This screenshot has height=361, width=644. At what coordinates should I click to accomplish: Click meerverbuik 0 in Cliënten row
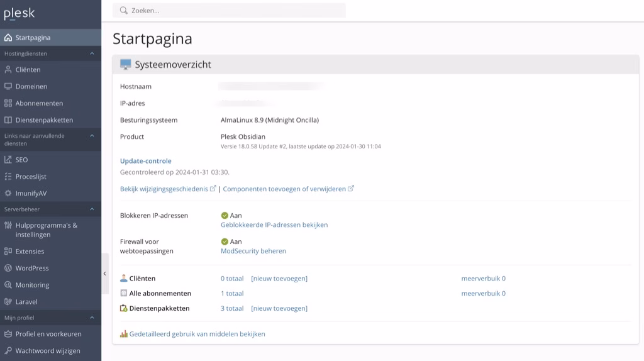tap(484, 279)
